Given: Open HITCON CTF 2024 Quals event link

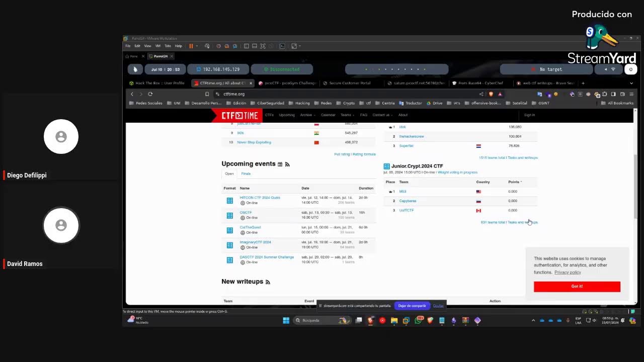Looking at the screenshot, I should 260,198.
